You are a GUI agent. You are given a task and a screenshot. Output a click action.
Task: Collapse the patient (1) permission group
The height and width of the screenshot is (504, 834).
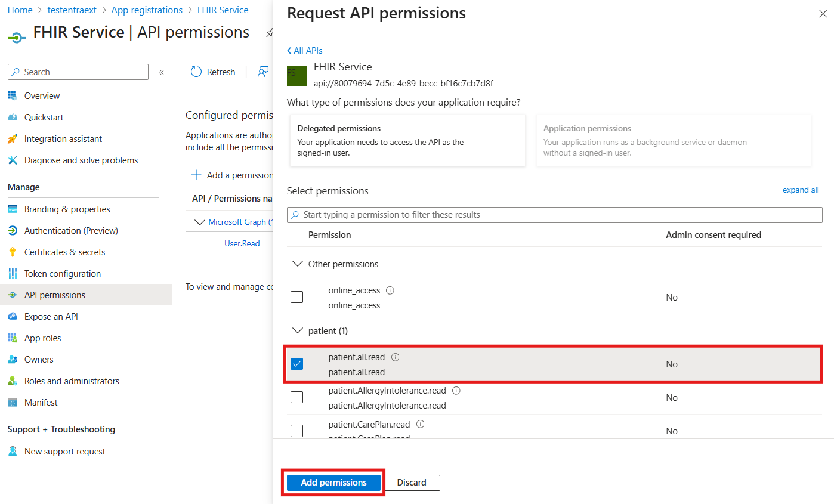tap(298, 330)
